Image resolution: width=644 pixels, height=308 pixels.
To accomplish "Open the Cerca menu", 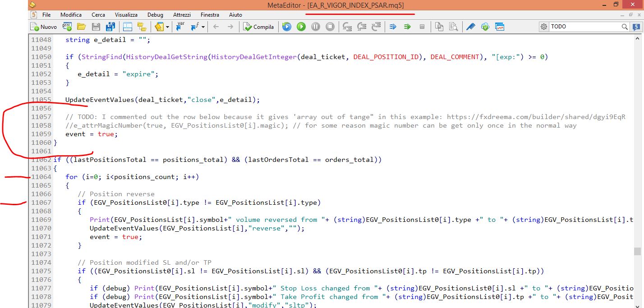I will tap(98, 15).
